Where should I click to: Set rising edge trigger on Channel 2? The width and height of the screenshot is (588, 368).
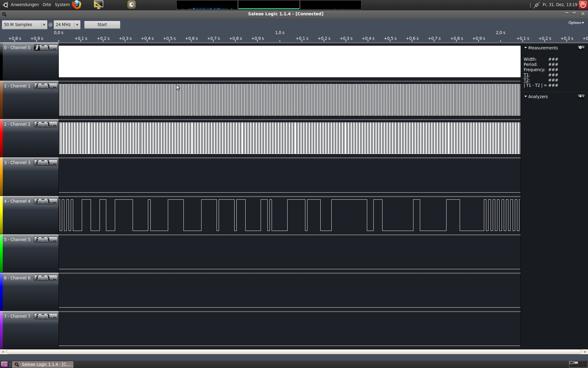(x=37, y=124)
